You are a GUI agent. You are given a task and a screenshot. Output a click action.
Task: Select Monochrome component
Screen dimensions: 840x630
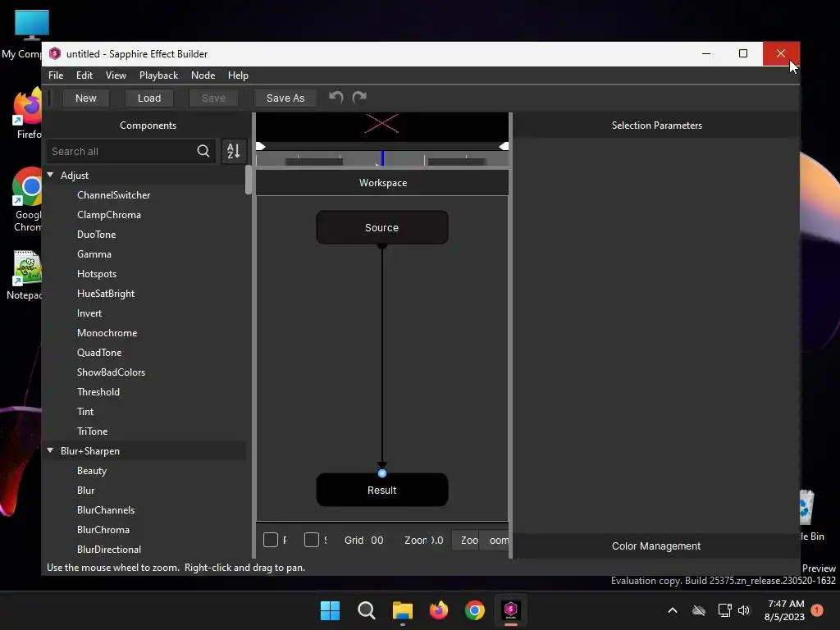(x=107, y=333)
